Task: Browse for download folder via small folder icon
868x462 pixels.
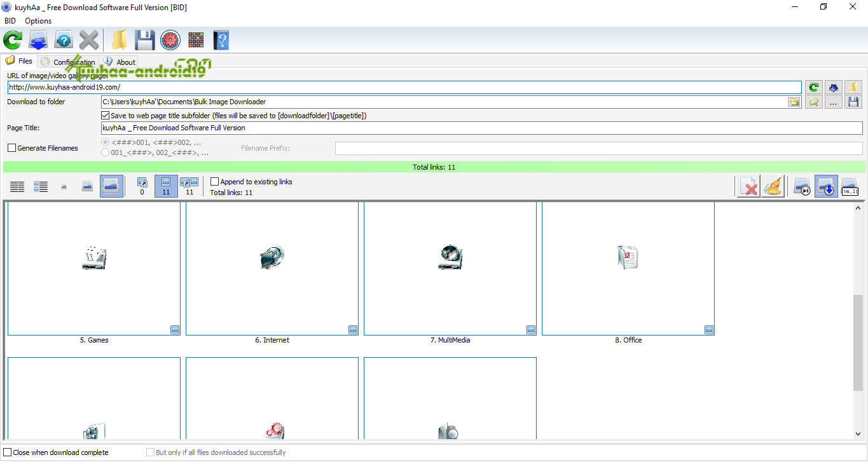Action: pyautogui.click(x=794, y=102)
